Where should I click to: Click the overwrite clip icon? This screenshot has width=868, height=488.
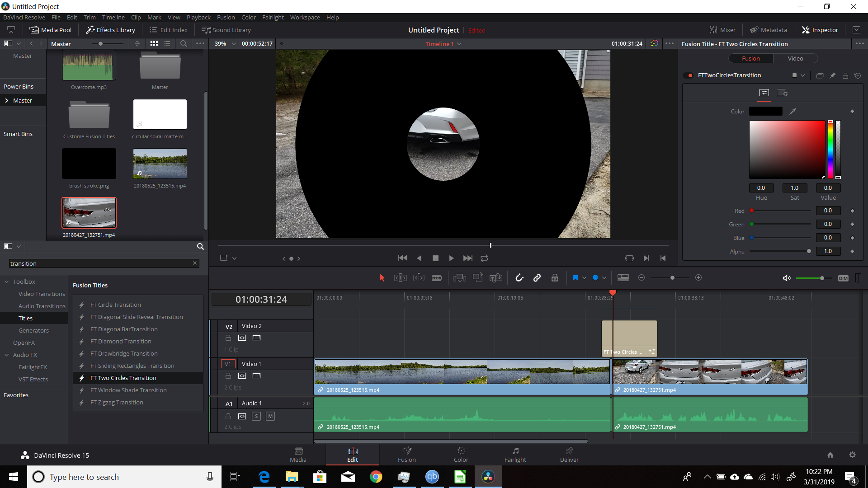478,278
